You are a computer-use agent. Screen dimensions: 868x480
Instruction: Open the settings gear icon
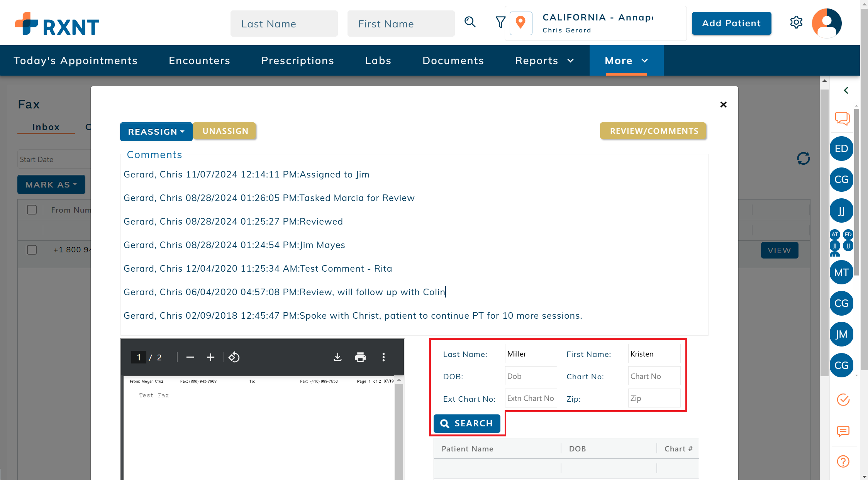[796, 22]
